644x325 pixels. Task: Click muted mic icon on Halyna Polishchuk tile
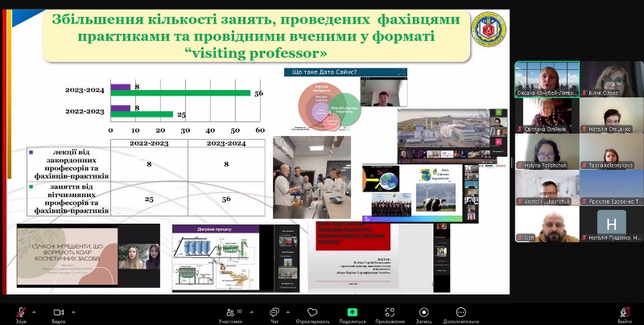tap(520, 166)
